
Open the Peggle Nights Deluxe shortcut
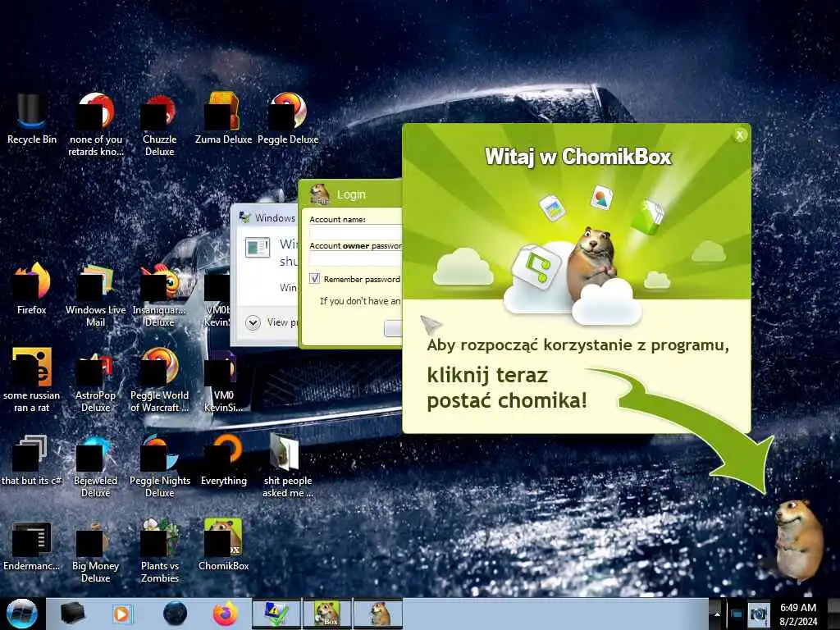(x=159, y=466)
